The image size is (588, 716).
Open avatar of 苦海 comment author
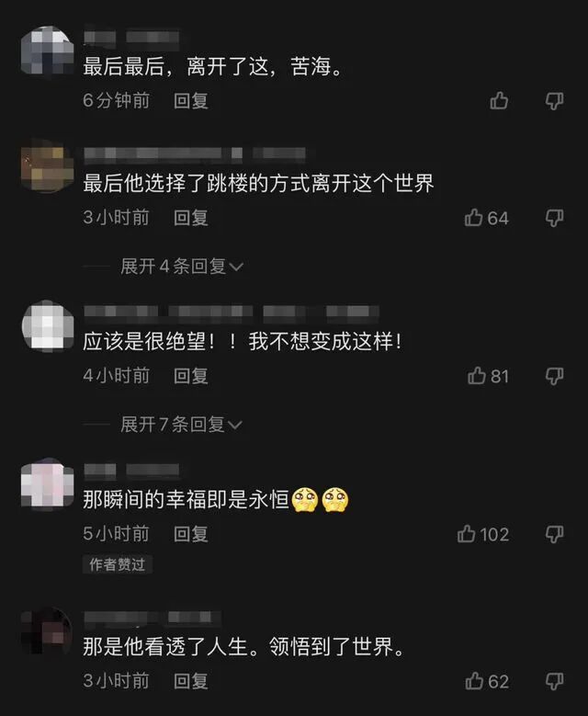pyautogui.click(x=48, y=51)
